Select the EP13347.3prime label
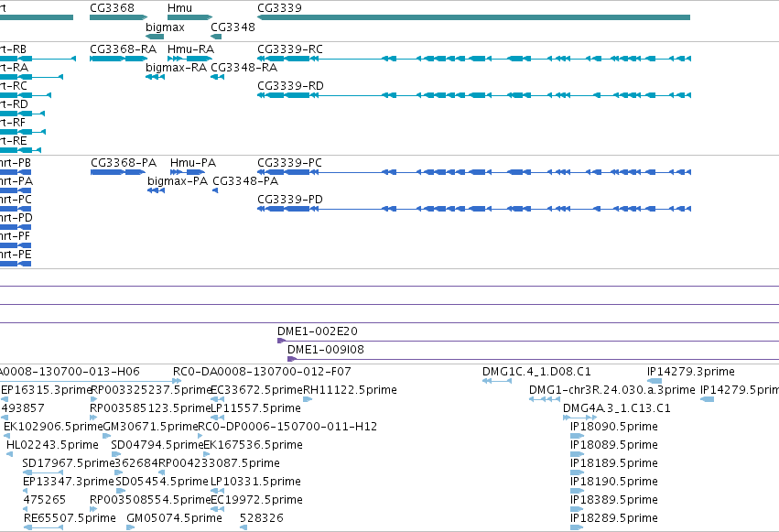This screenshot has height=532, width=779. 69,482
